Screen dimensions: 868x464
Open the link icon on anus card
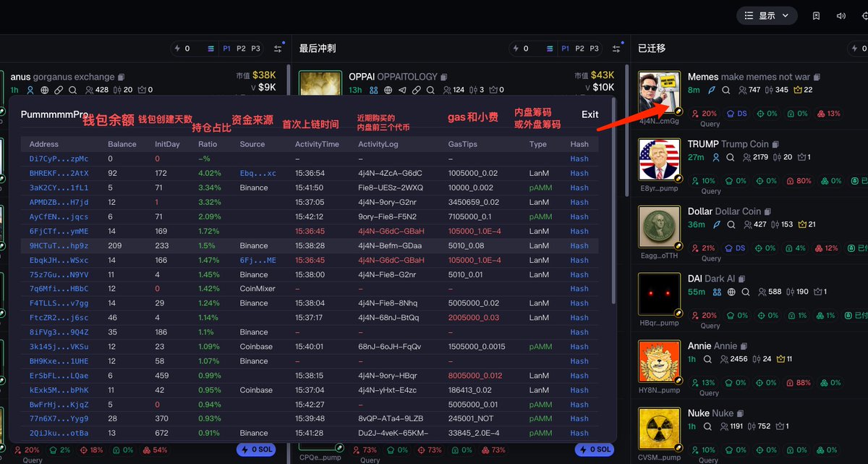pos(59,90)
